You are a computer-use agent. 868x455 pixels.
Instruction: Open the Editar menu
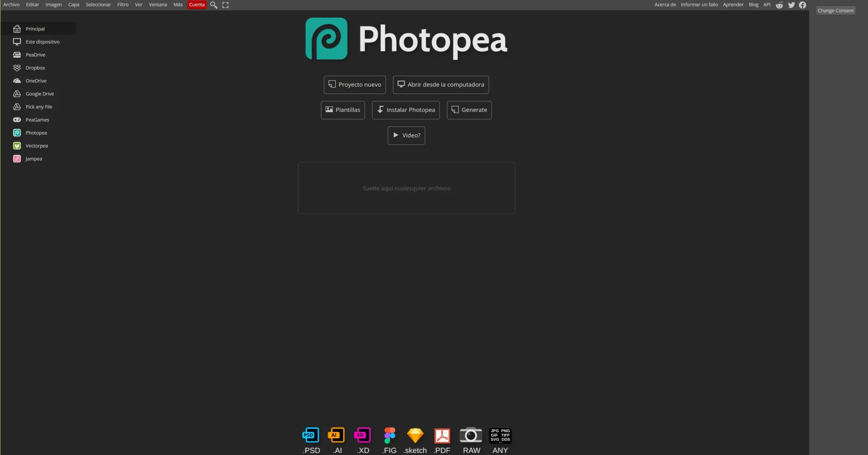[33, 5]
